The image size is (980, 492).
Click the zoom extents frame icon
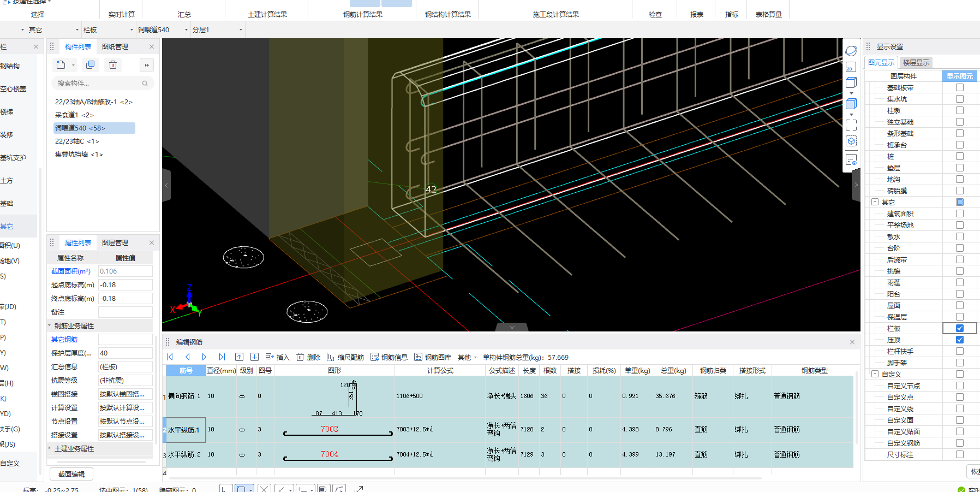851,125
